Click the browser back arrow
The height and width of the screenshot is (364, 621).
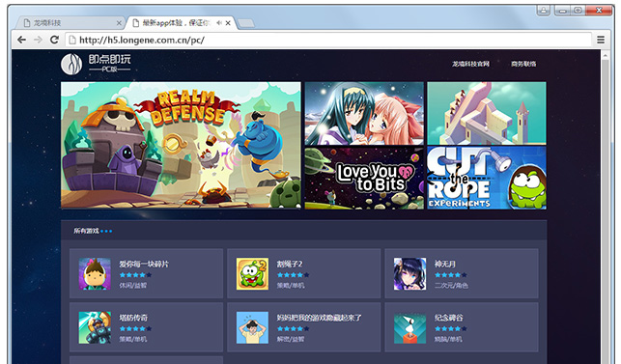(22, 40)
